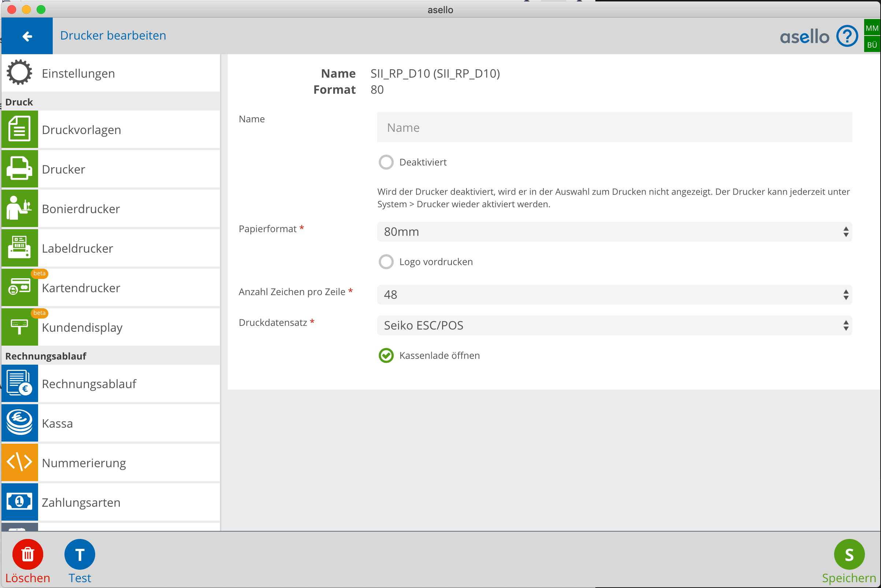Open the help question mark icon
This screenshot has height=588, width=881.
pyautogui.click(x=847, y=36)
